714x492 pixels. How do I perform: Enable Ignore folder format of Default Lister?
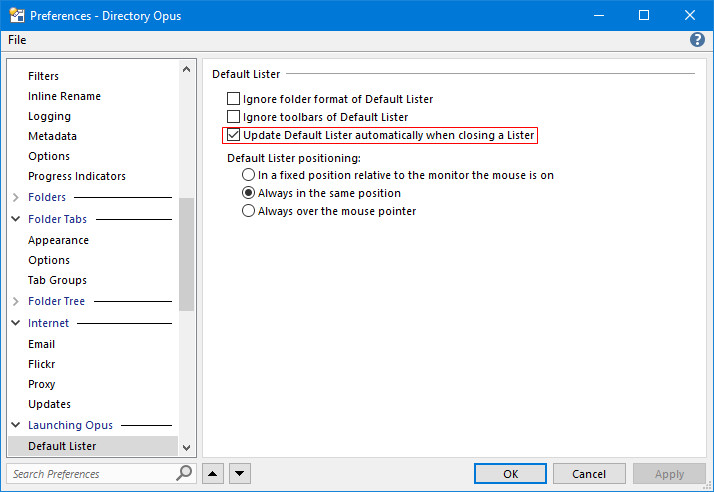pos(233,98)
